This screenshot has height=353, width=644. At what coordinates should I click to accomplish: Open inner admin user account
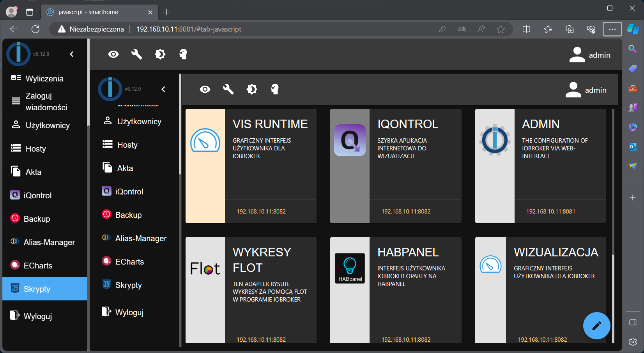coord(586,90)
